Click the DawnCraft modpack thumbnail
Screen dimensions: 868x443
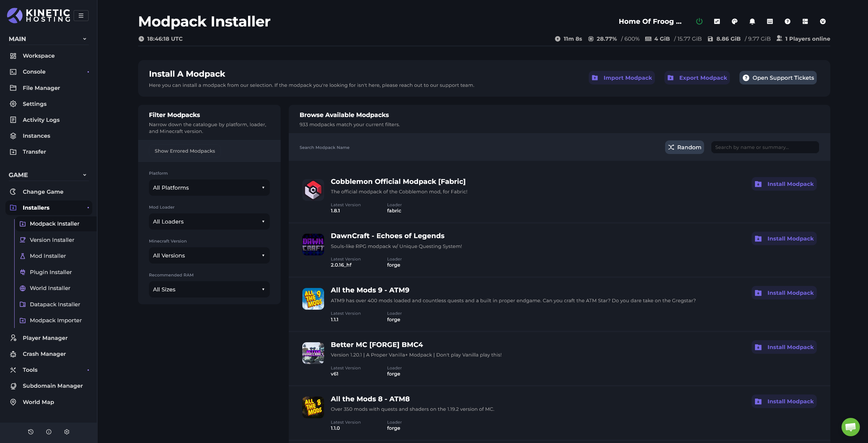pyautogui.click(x=313, y=244)
